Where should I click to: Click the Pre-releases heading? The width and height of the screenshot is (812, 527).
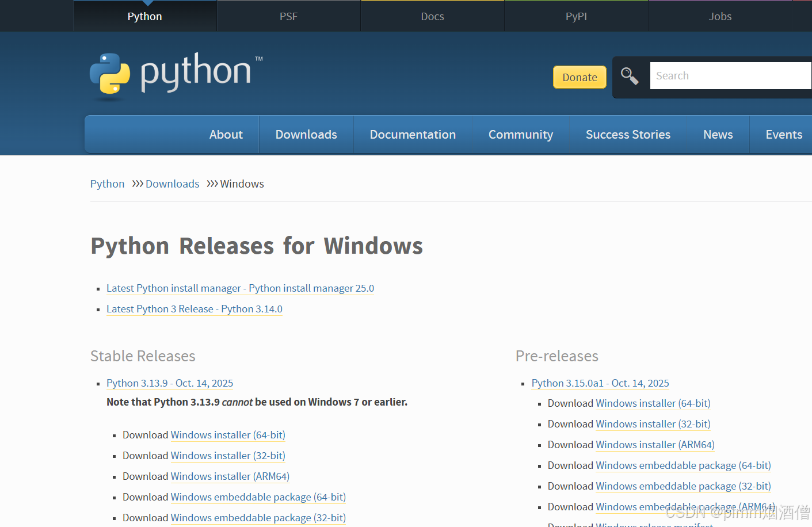(x=557, y=356)
